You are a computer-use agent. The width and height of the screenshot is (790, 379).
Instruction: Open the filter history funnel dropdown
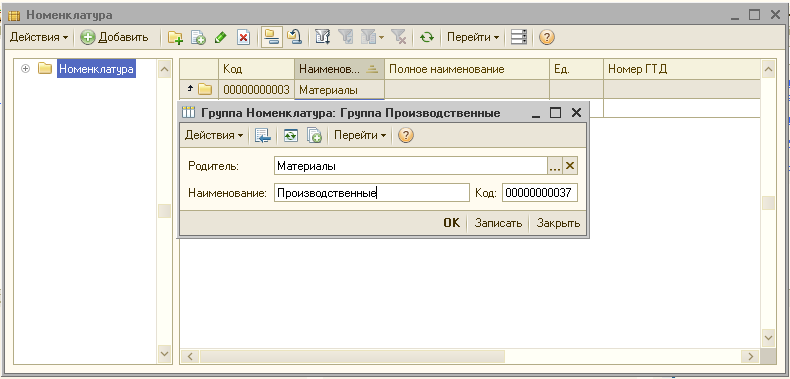coord(372,37)
